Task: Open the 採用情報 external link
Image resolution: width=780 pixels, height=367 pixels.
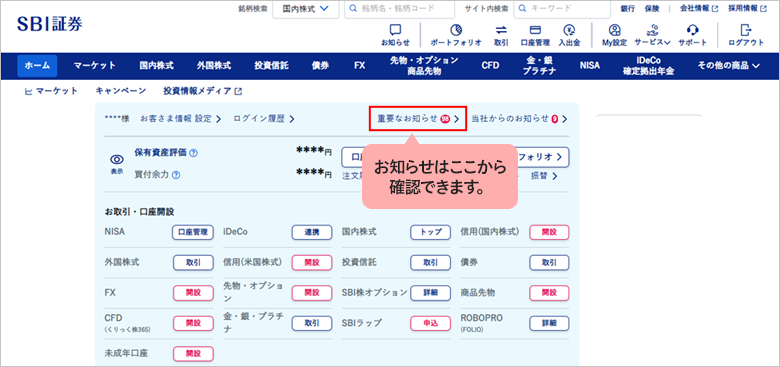Action: (x=747, y=8)
